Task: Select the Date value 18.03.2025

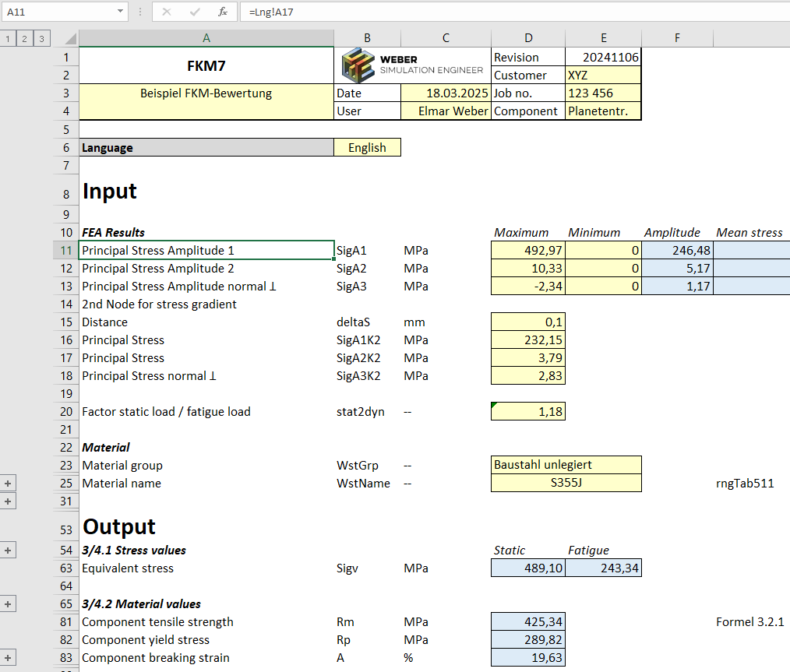Action: [446, 93]
